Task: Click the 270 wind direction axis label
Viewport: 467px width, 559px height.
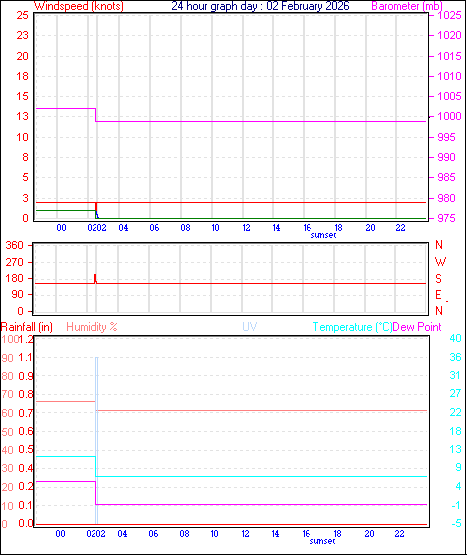Action: point(15,262)
